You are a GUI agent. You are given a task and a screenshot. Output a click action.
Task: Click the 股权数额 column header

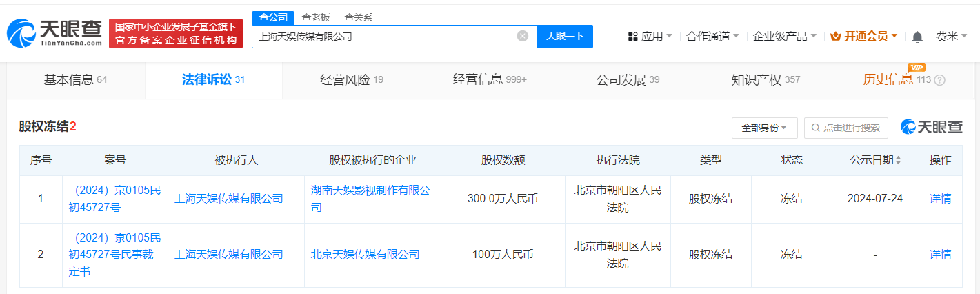tap(503, 160)
